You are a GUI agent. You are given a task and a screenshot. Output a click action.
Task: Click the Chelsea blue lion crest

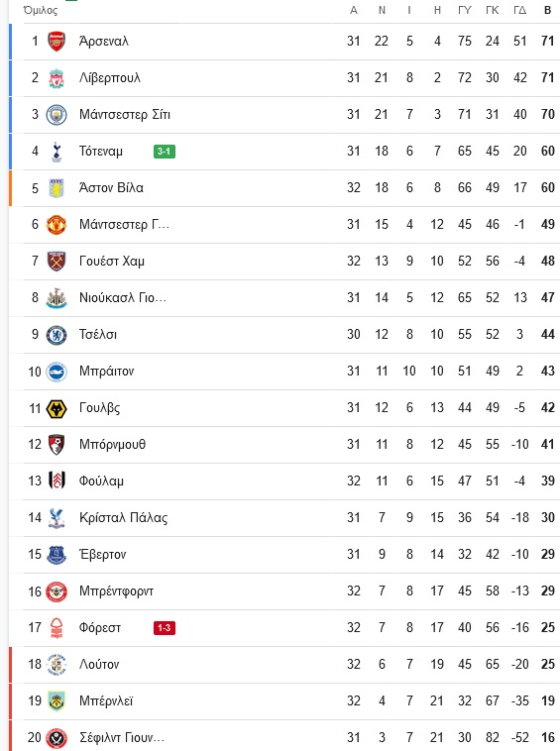[56, 335]
